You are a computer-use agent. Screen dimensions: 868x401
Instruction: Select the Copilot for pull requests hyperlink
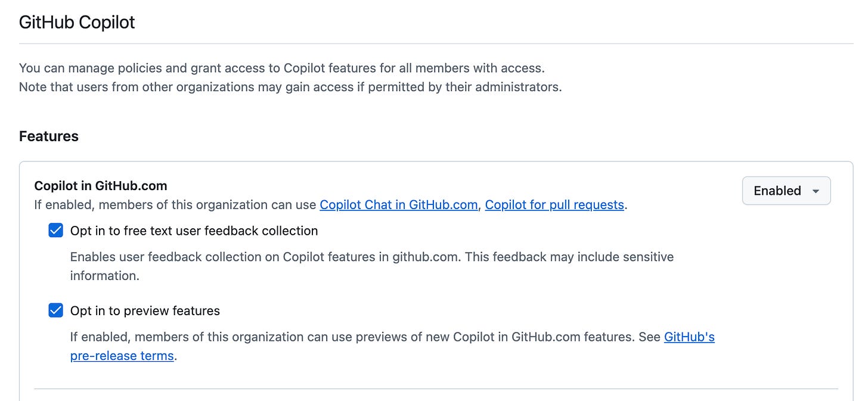(x=554, y=204)
